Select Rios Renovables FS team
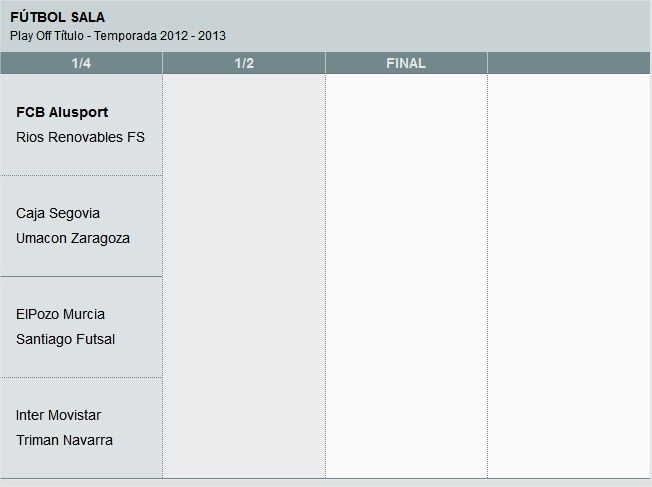 tap(80, 137)
